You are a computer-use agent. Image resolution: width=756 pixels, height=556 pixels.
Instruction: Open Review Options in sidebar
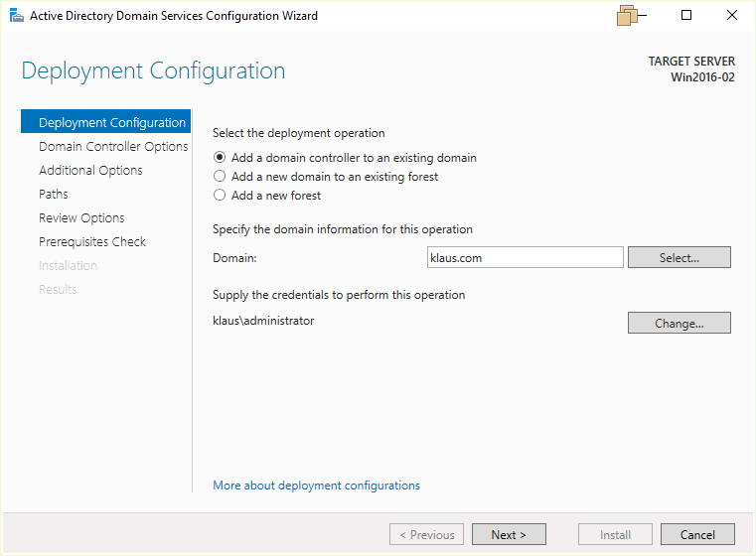81,218
